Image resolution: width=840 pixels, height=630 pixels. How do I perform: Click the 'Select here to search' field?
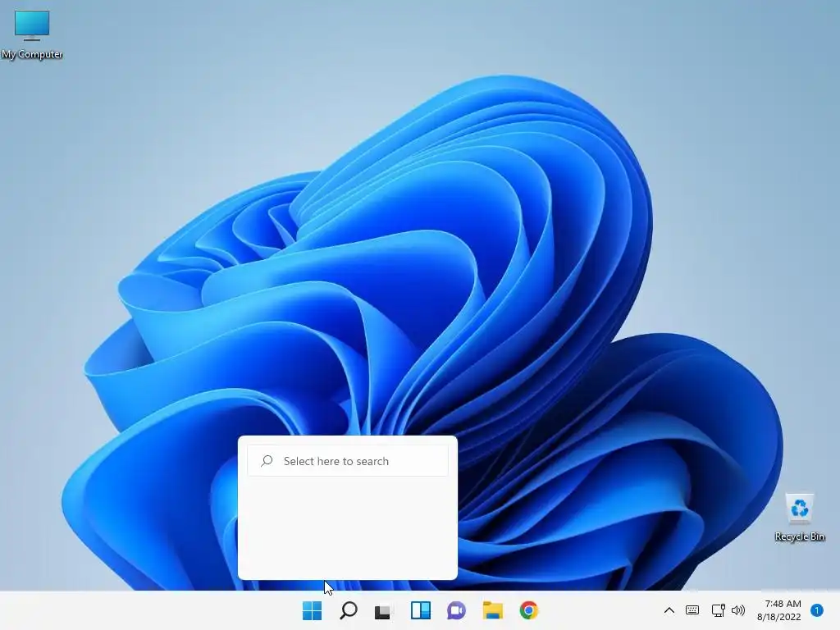348,461
